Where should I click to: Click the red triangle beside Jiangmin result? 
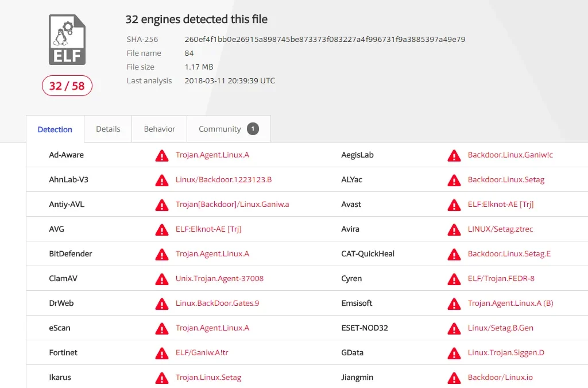(x=454, y=378)
